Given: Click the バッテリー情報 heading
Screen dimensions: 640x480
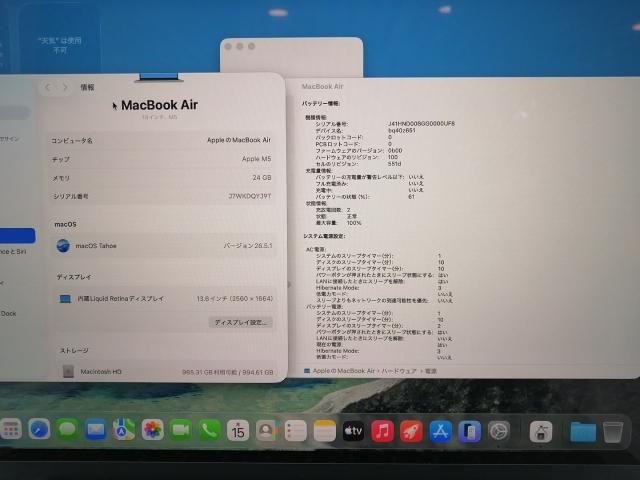Looking at the screenshot, I should click(x=321, y=104).
